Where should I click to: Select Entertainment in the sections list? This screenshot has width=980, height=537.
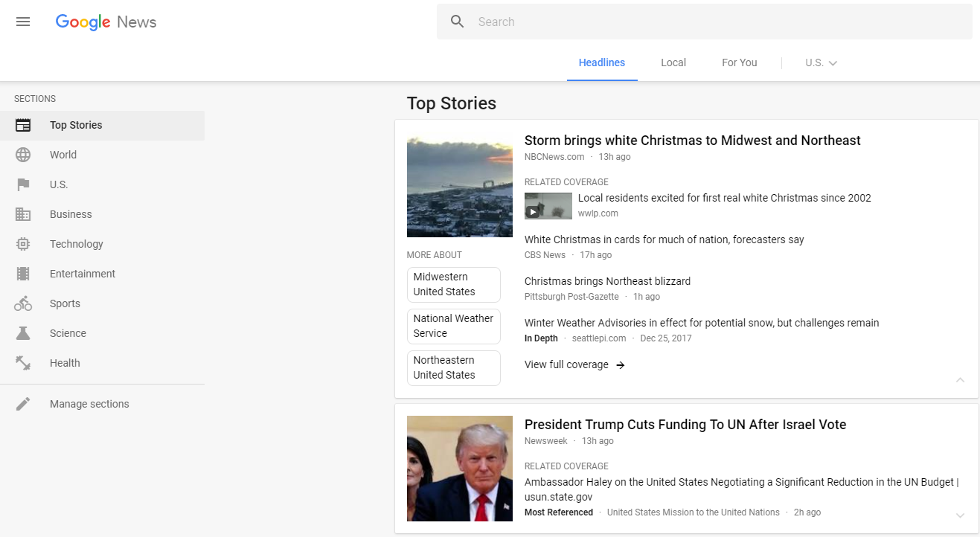(102, 274)
